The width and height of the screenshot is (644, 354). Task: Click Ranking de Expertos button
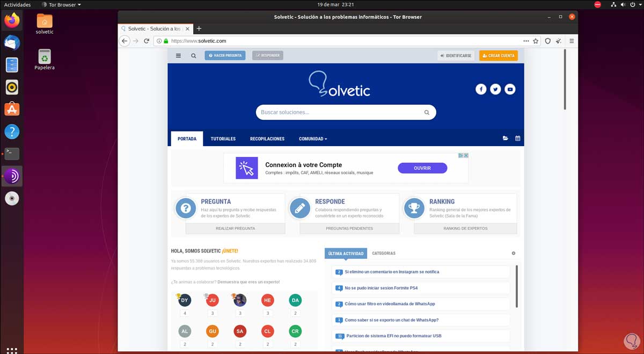point(465,228)
